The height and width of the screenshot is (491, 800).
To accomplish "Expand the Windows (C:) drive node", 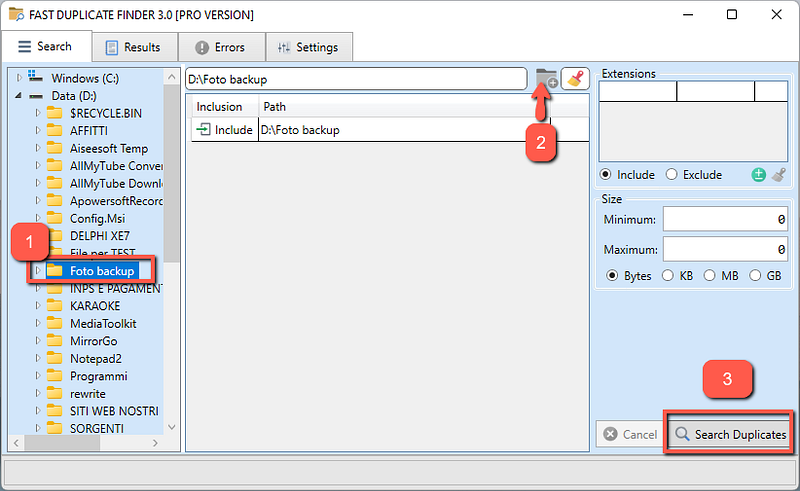I will point(19,78).
